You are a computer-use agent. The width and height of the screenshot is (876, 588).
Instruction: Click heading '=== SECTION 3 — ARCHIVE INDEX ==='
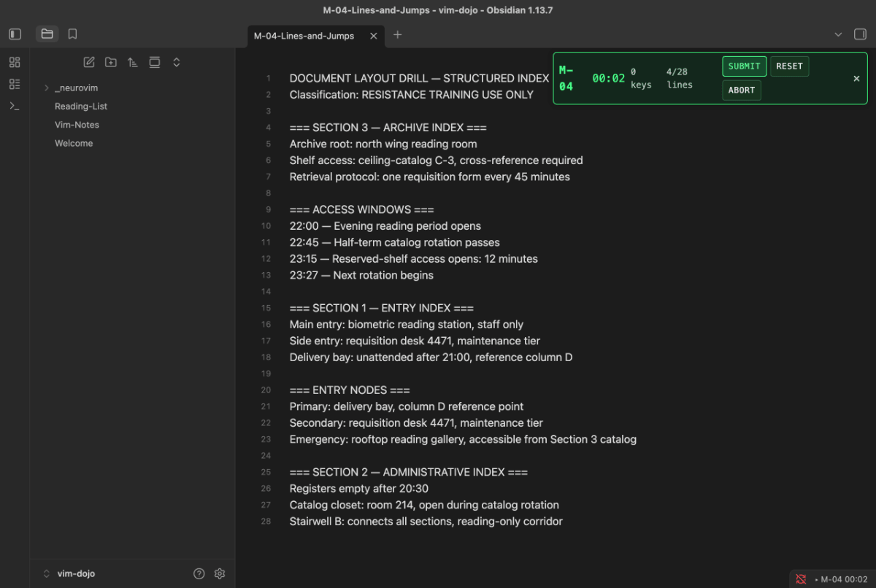coord(388,128)
